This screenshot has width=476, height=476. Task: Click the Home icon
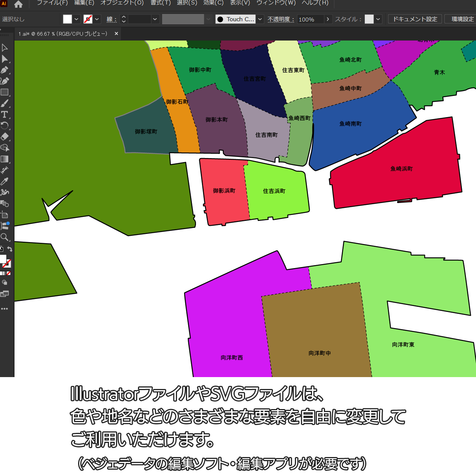[x=18, y=4]
